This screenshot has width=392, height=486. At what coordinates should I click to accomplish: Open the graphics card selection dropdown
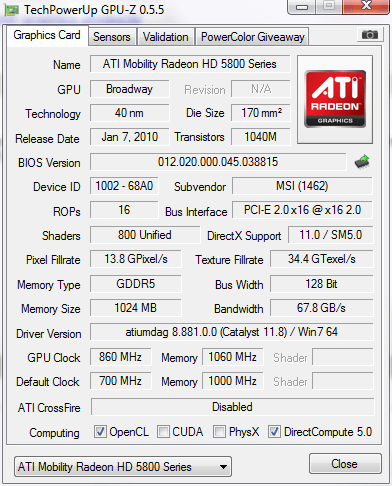(123, 467)
